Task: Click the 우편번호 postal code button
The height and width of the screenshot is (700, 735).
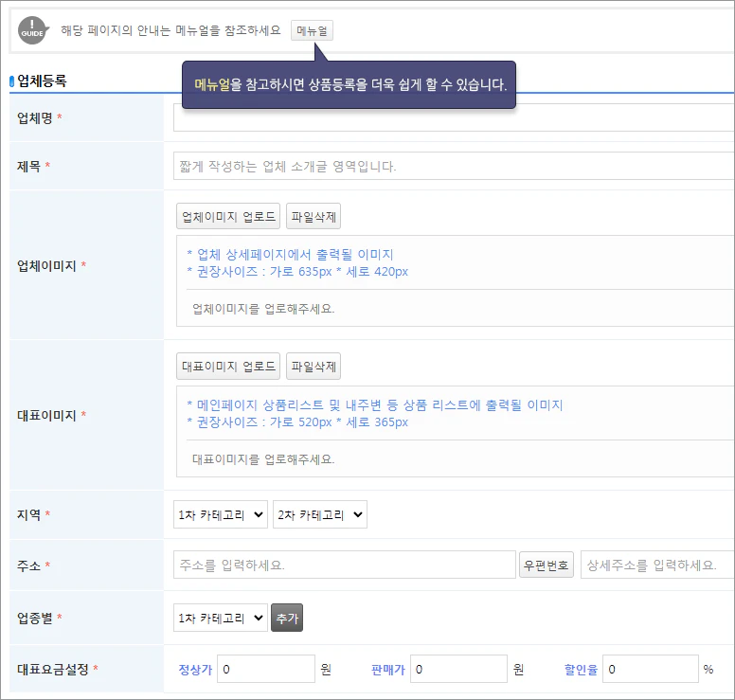Action: tap(547, 565)
